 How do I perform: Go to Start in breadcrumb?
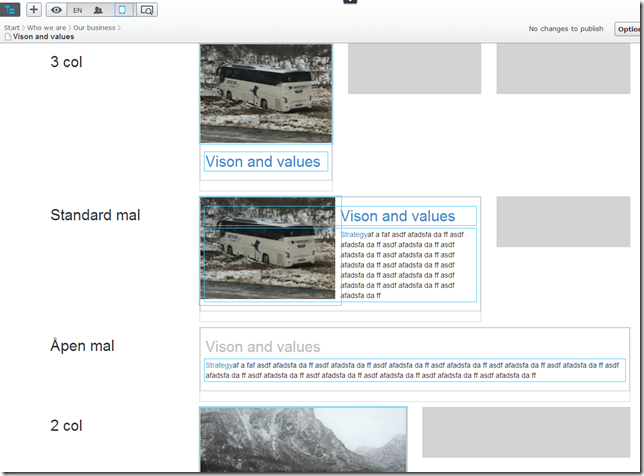(x=12, y=27)
